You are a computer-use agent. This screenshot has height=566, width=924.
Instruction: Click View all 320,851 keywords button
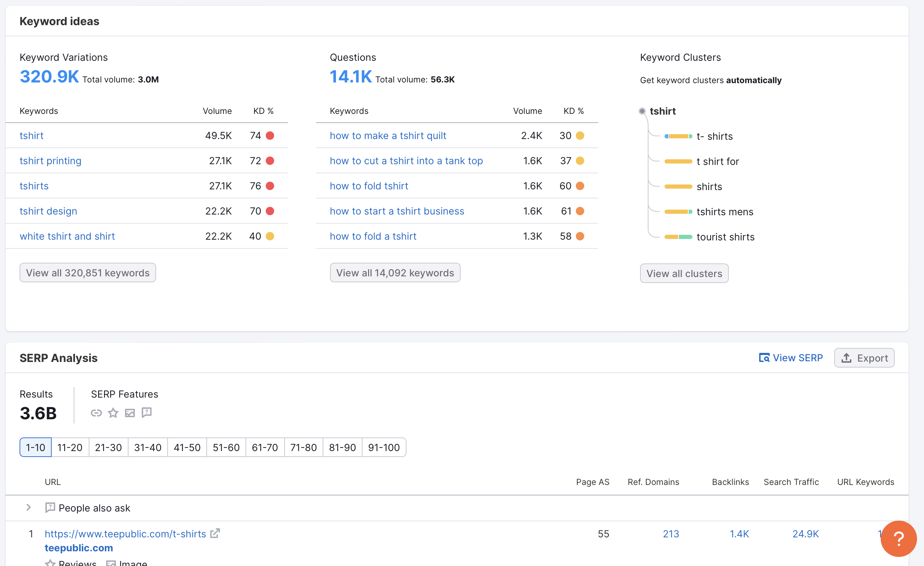(x=88, y=273)
